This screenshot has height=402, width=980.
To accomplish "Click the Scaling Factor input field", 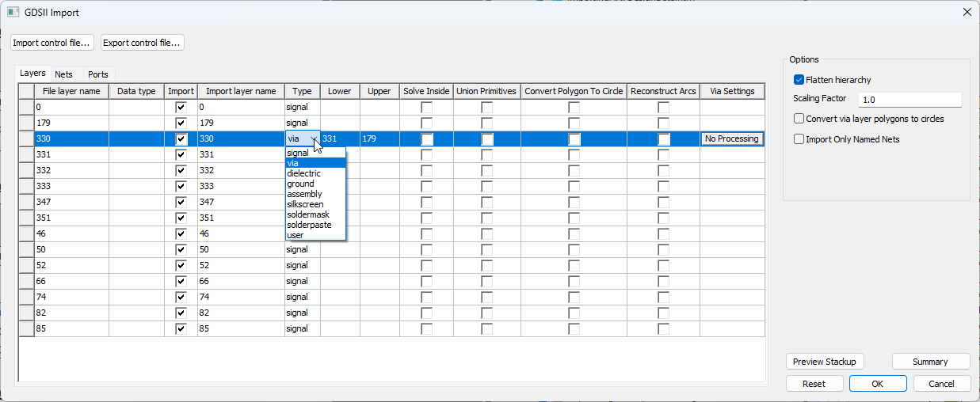I will point(909,100).
